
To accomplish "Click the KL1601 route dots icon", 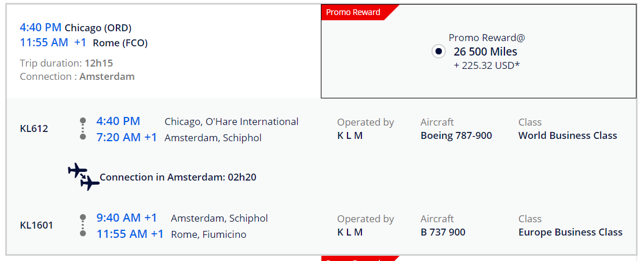I will pyautogui.click(x=83, y=225).
